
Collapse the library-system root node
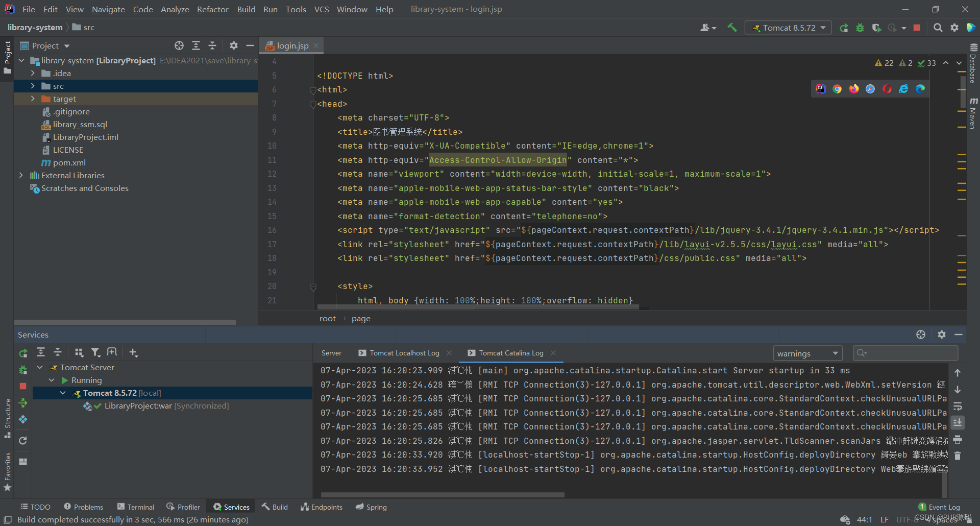pos(21,60)
